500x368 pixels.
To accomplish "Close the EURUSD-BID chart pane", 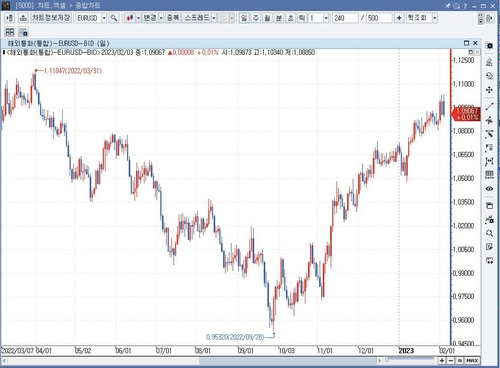I will (475, 43).
